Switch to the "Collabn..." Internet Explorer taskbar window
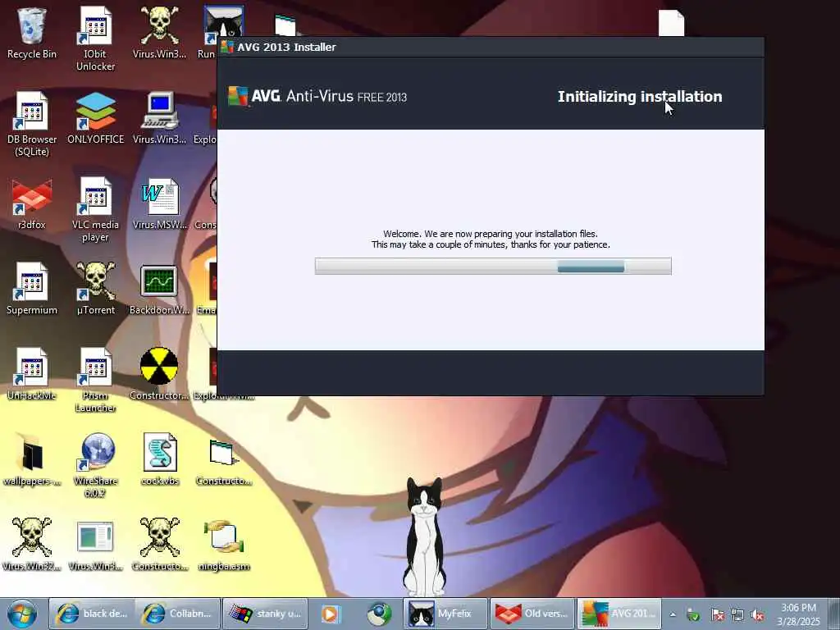 click(177, 614)
